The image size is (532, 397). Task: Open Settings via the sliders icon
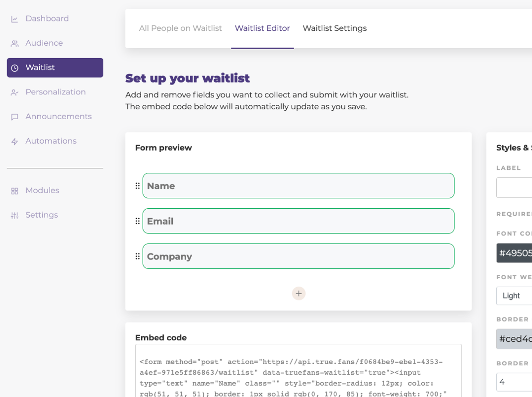14,215
